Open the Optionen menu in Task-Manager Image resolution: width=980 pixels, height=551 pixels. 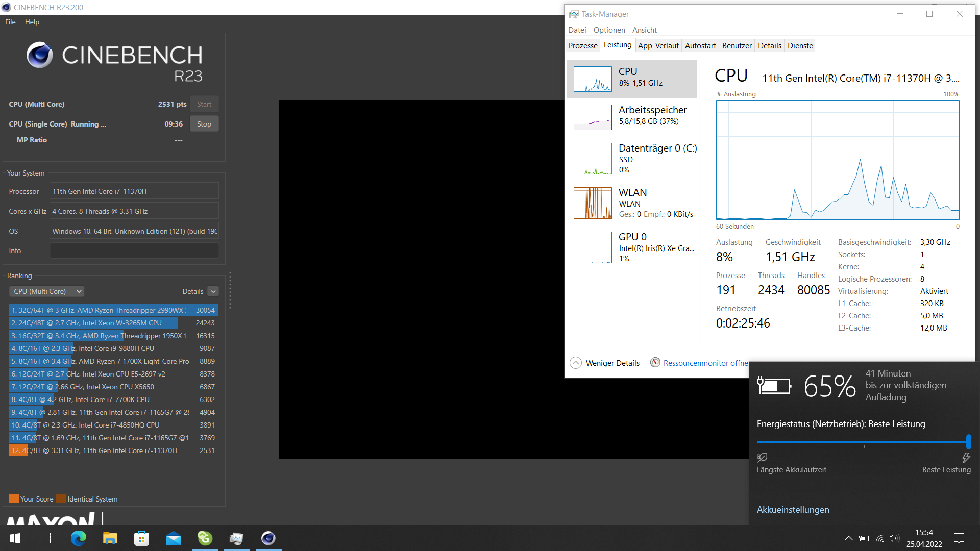(x=609, y=30)
